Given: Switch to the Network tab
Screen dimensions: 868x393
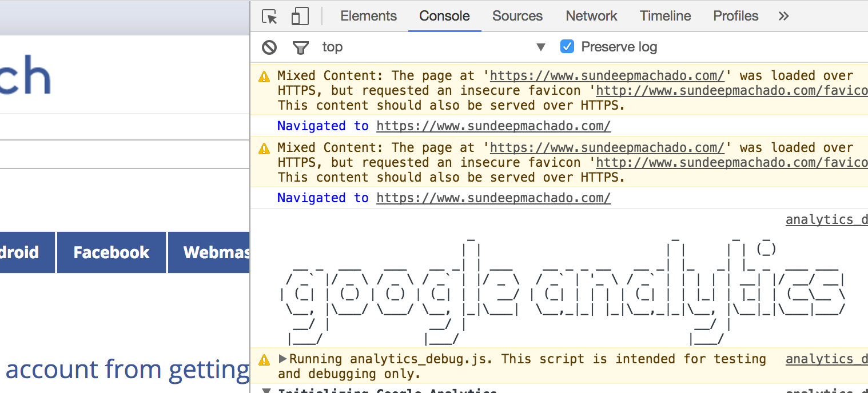Looking at the screenshot, I should click(x=591, y=16).
